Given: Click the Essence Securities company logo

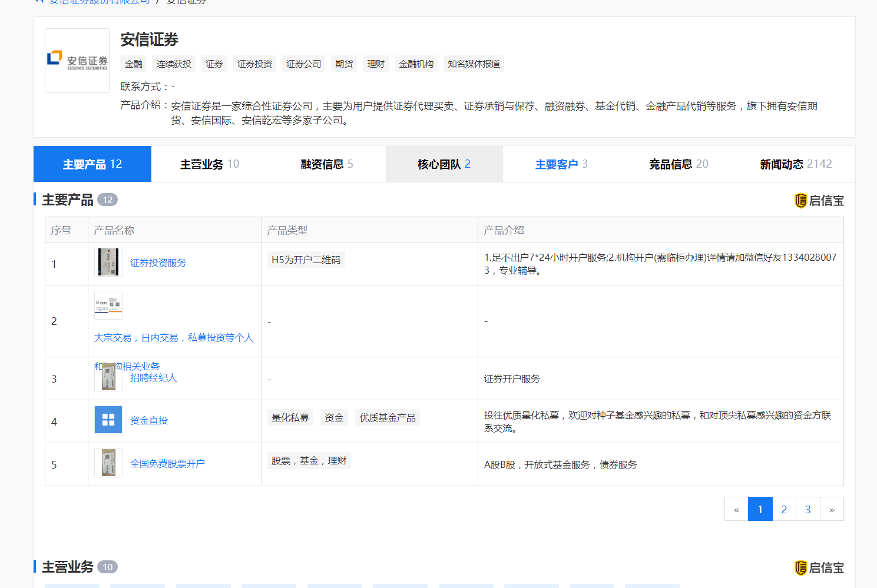Looking at the screenshot, I should (77, 61).
